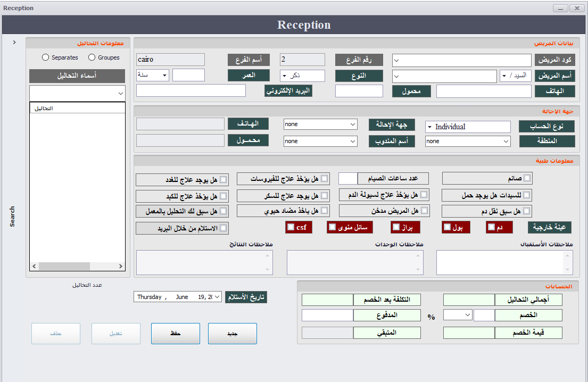
Task: Open the تاريخ الأستلام date picker
Action: pos(217,297)
